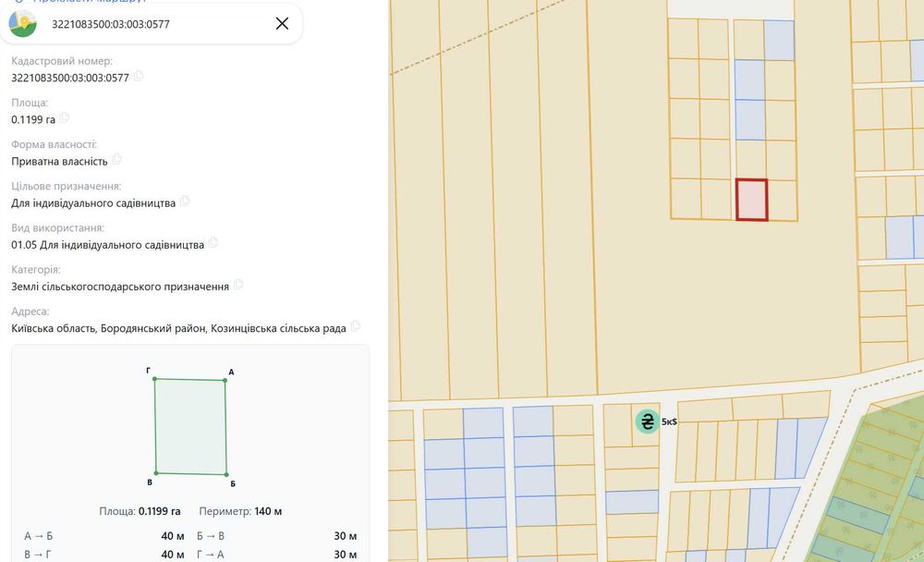Screen dimensions: 924x562
Task: Click the Кадастровий номер: label
Action: pos(62,61)
